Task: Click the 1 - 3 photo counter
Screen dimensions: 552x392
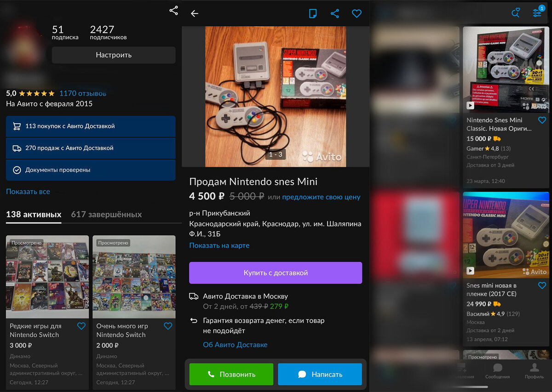Action: 276,154
